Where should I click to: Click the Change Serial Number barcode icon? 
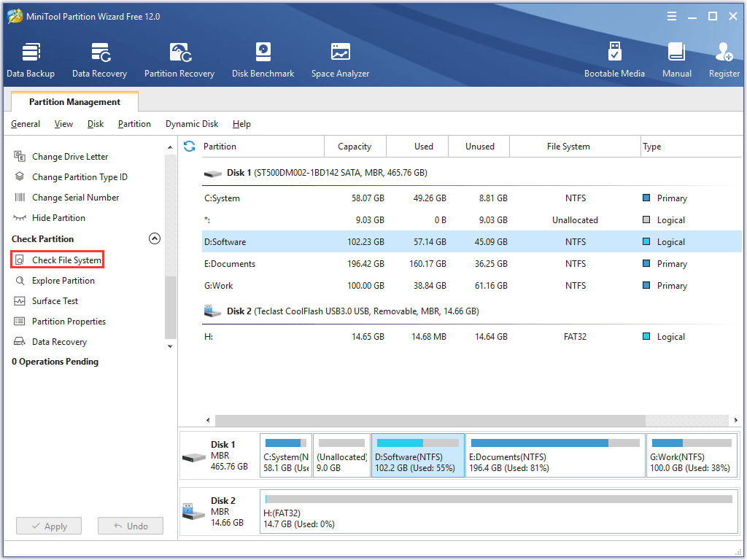[x=20, y=197]
